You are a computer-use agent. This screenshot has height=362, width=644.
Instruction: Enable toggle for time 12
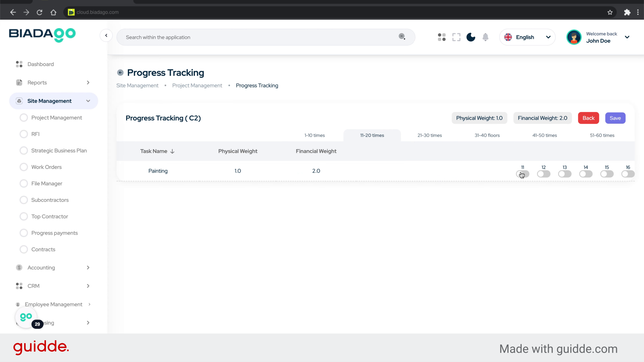(543, 174)
